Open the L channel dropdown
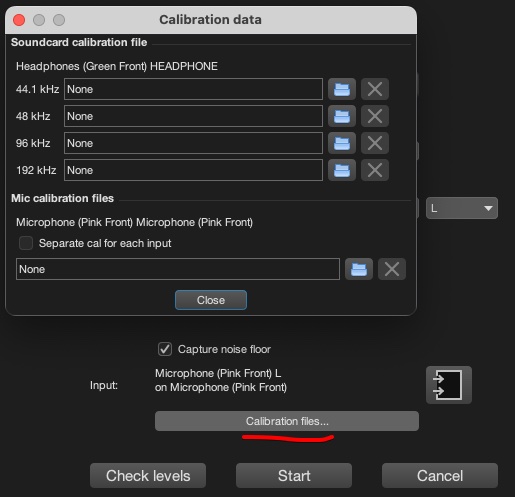The height and width of the screenshot is (497, 515). tap(462, 208)
